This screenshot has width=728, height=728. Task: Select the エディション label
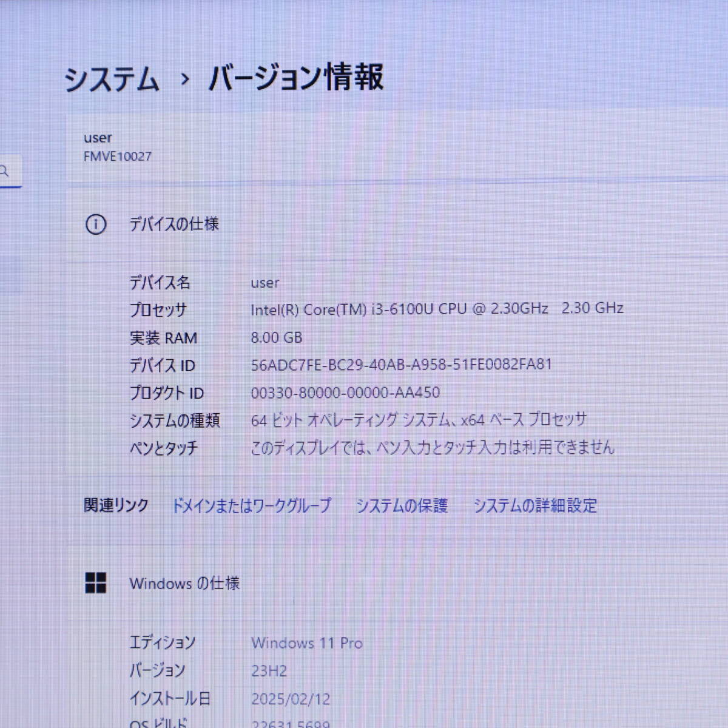[x=163, y=642]
